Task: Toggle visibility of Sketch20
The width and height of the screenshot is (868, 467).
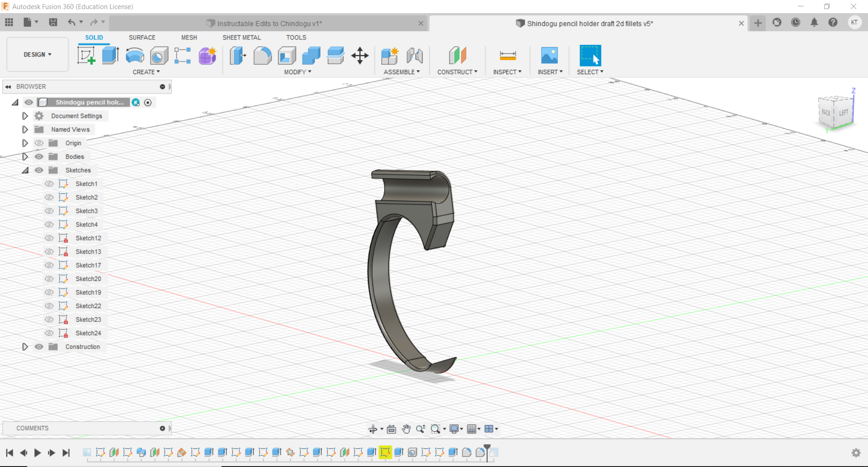Action: click(x=49, y=279)
